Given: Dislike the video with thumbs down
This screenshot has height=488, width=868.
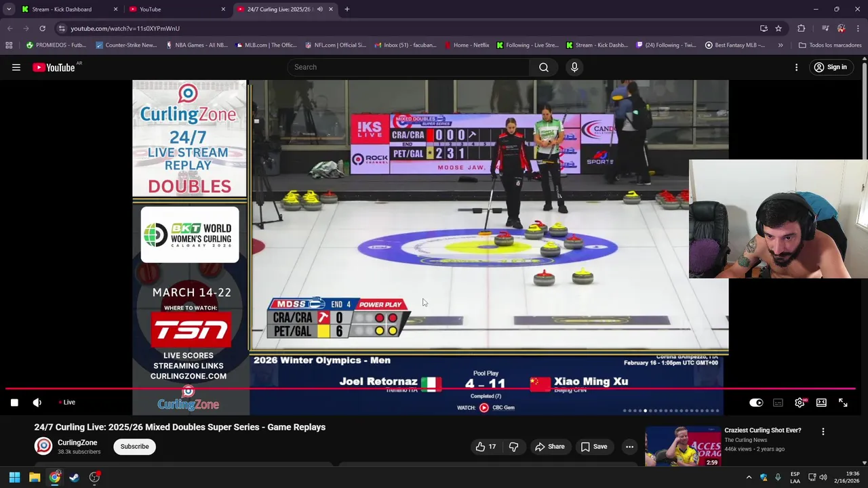Looking at the screenshot, I should pyautogui.click(x=513, y=447).
